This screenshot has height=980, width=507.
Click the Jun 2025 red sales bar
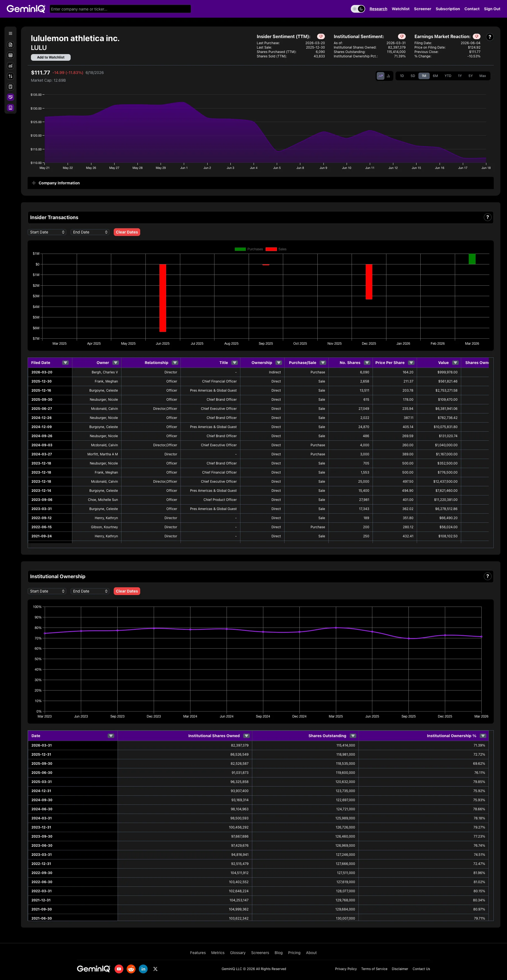tap(162, 298)
